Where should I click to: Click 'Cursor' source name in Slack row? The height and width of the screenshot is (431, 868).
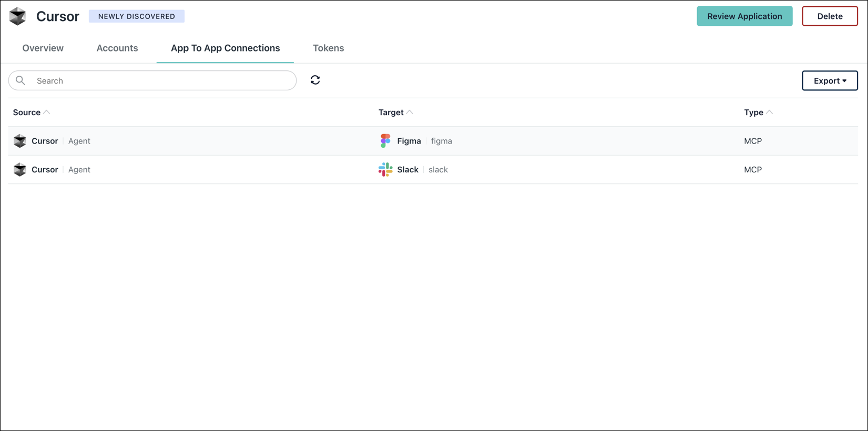[x=45, y=170]
